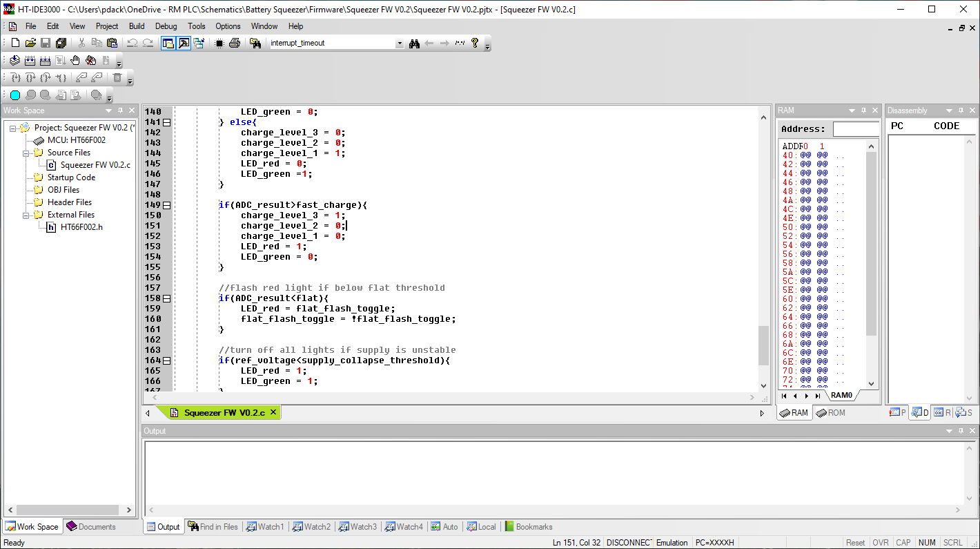Screen dimensions: 980x549
Task: Select the Build icon on the toolbar
Action: point(30,60)
